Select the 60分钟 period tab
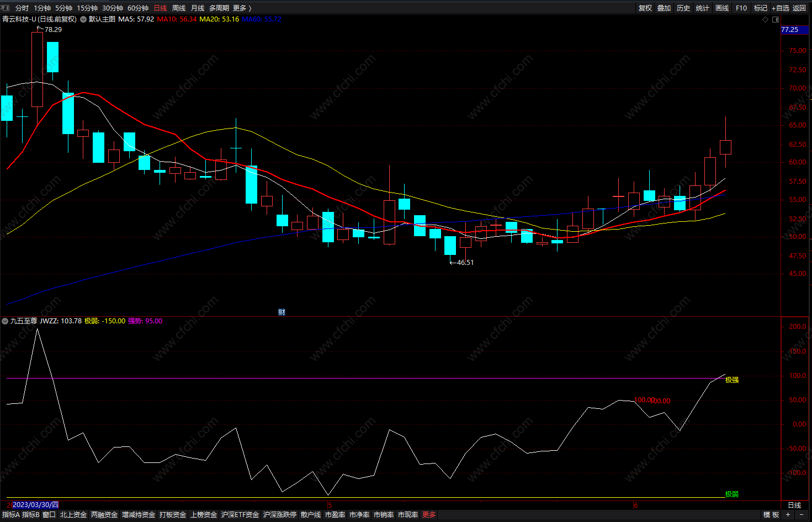812x522 pixels. point(138,8)
